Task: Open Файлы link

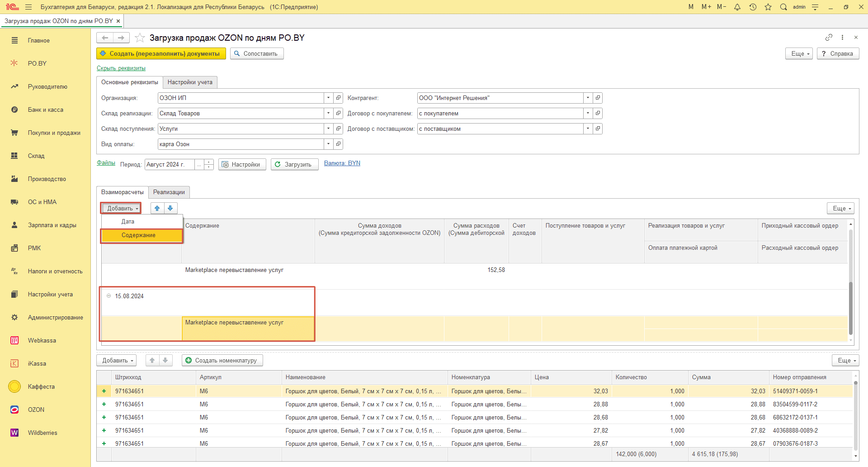Action: (x=106, y=163)
